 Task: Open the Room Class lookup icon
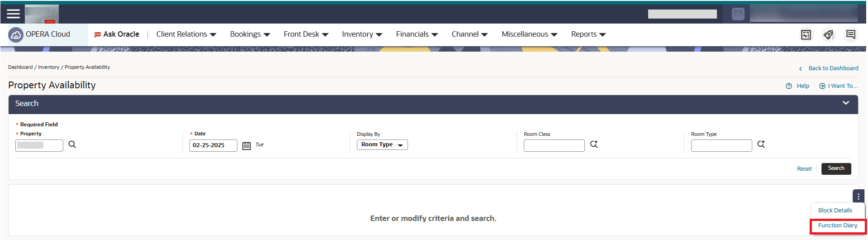(x=594, y=144)
